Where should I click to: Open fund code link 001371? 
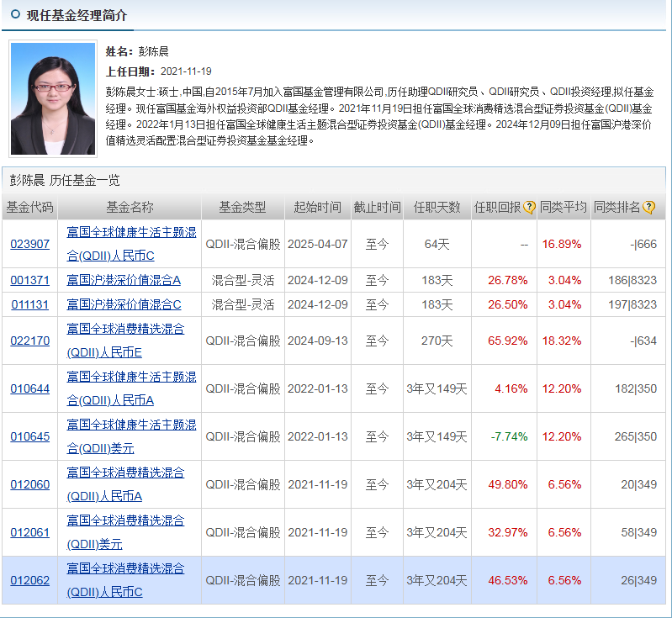pos(30,280)
